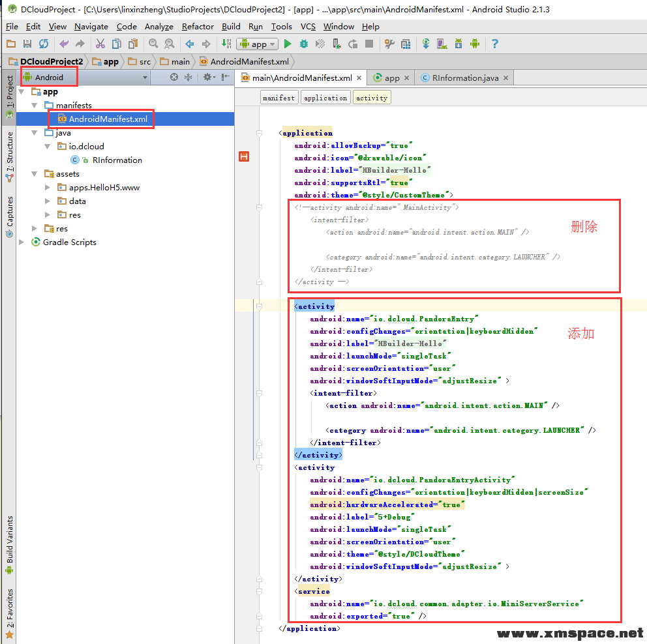The height and width of the screenshot is (644, 647).
Task: Click the Stop square icon
Action: coord(369,44)
